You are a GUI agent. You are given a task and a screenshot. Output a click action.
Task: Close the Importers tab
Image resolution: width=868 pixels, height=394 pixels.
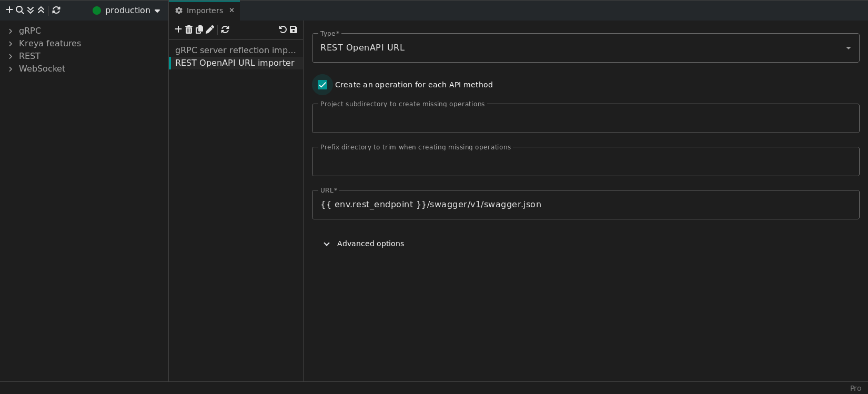231,11
